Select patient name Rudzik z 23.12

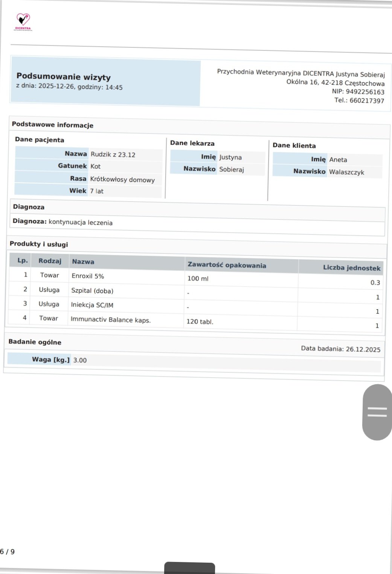[x=113, y=154]
